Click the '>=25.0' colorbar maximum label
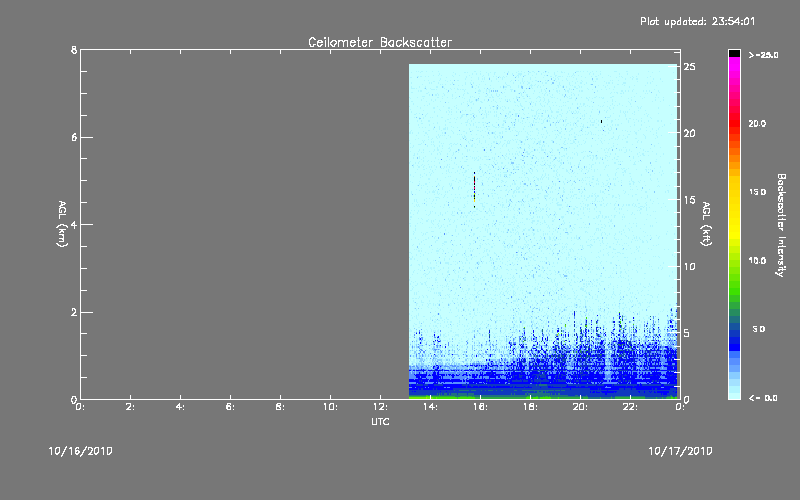The height and width of the screenshot is (500, 800). click(763, 55)
